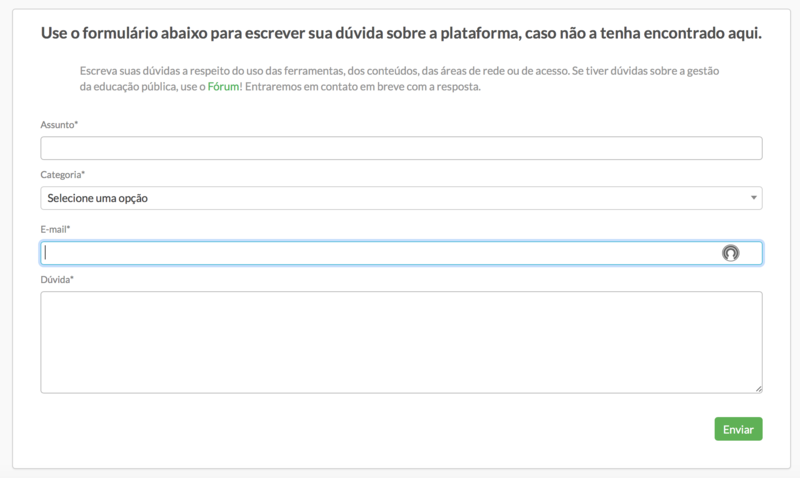Click inside the E-mail text field
800x478 pixels.
click(380, 253)
